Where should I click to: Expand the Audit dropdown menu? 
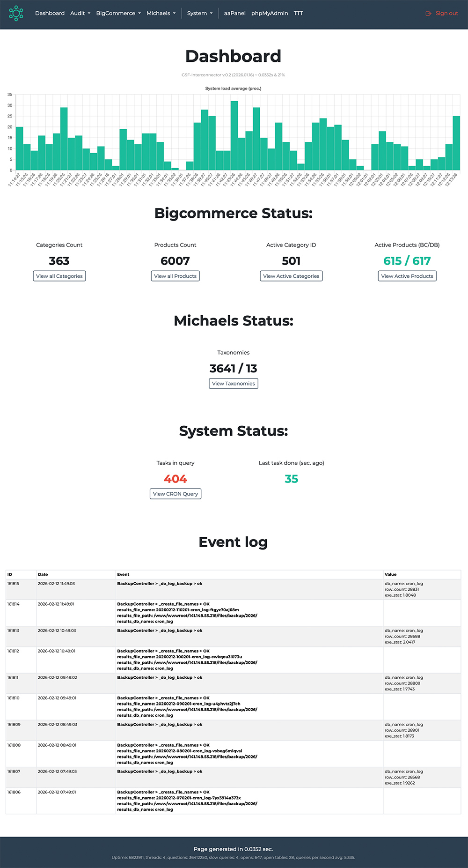[x=80, y=13]
